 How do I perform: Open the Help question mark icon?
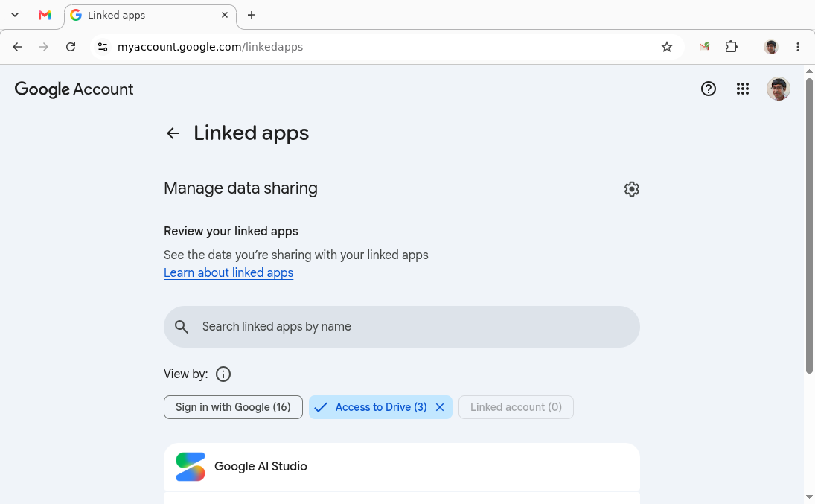point(709,89)
